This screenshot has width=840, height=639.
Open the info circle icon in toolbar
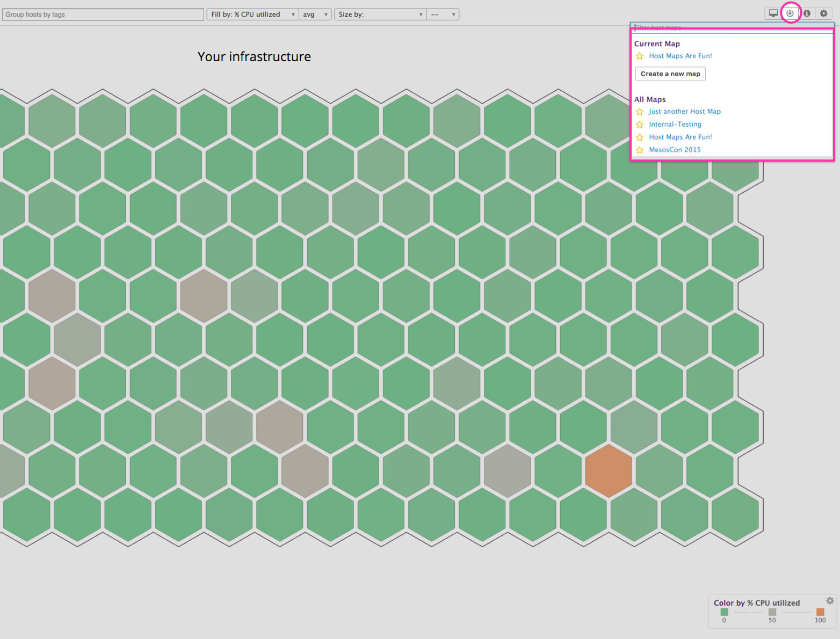(807, 13)
